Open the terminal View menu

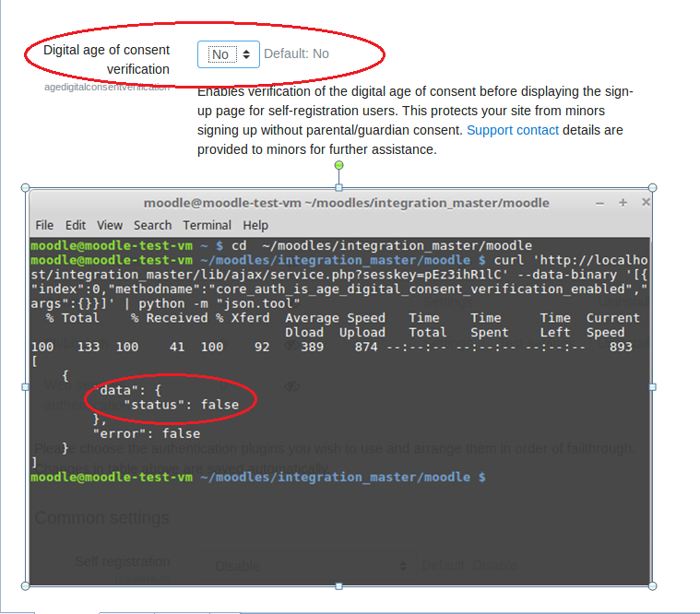click(110, 225)
